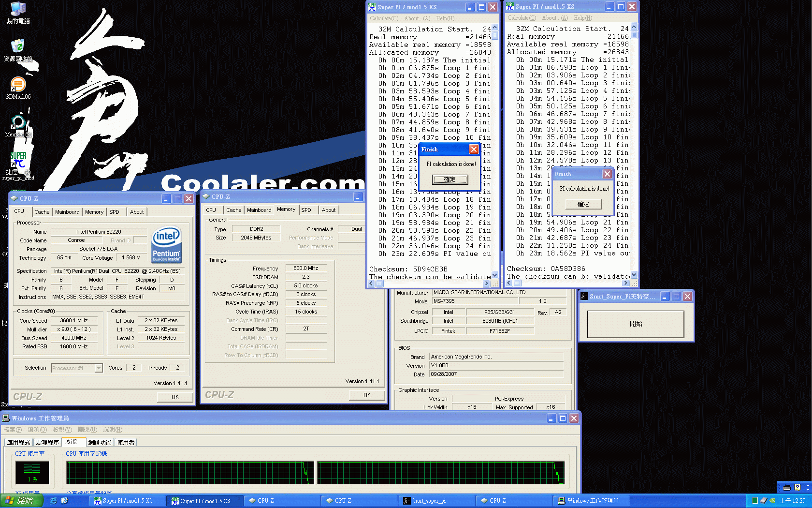Activate the first CPU-Z taskbar button

click(x=282, y=501)
